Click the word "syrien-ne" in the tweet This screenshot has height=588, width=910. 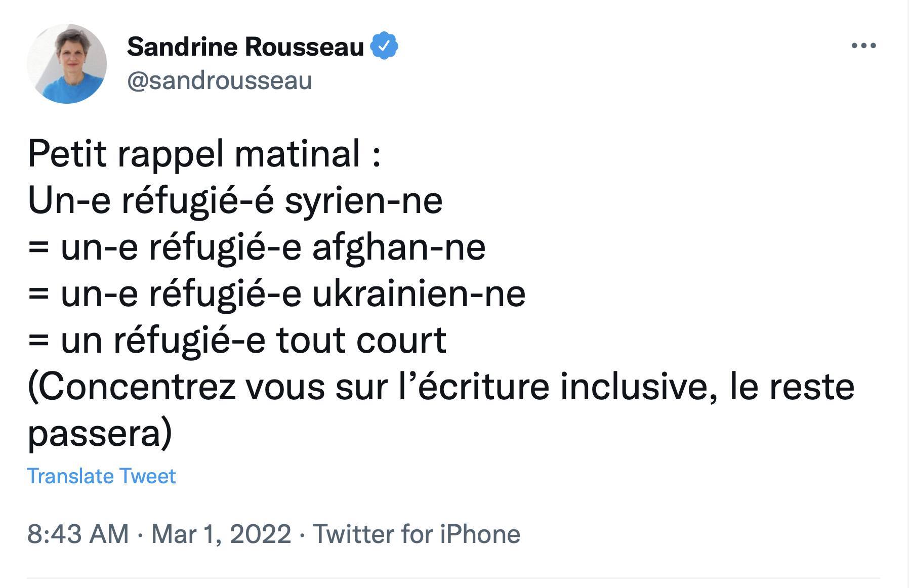tap(363, 200)
